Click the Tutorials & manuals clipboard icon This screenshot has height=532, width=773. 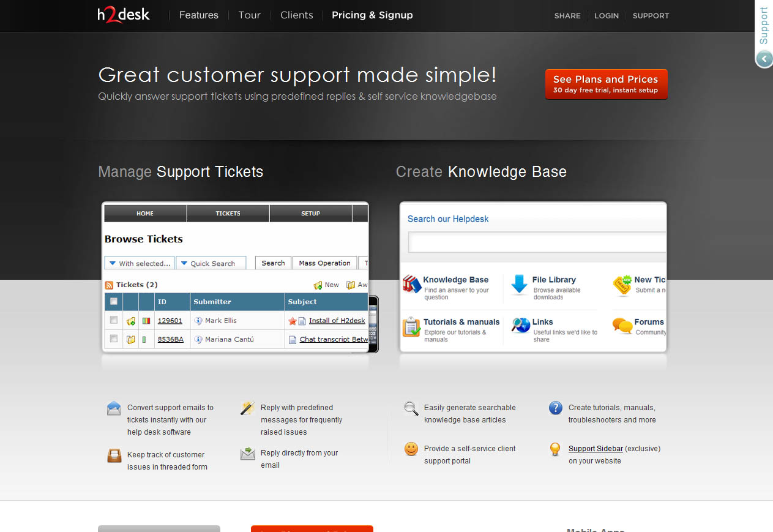pyautogui.click(x=411, y=326)
